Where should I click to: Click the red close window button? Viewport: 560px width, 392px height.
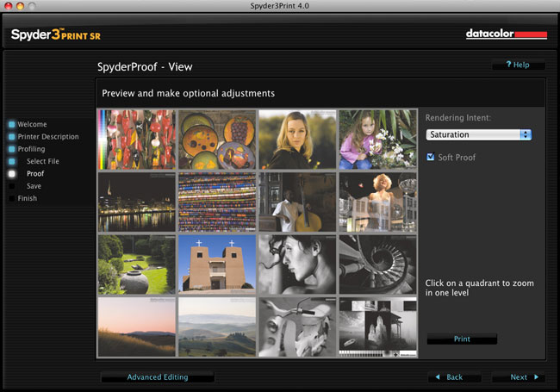pos(9,6)
